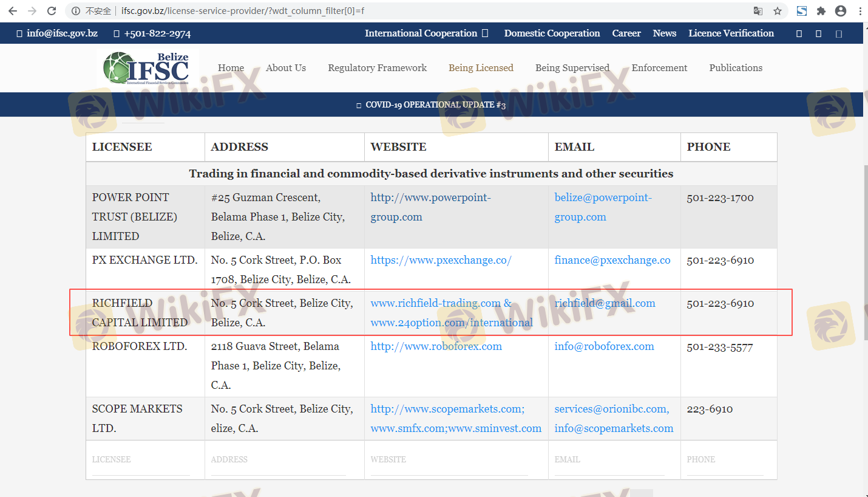This screenshot has width=868, height=497.
Task: Open the Regulatory Framework menu
Action: tap(377, 68)
